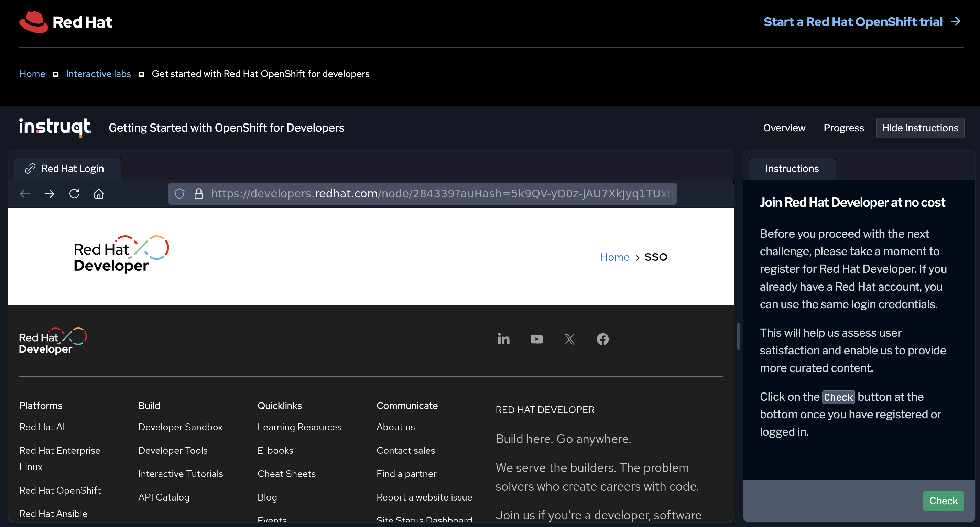Image resolution: width=980 pixels, height=527 pixels.
Task: Navigate forward with the browser forward arrow
Action: tap(49, 194)
